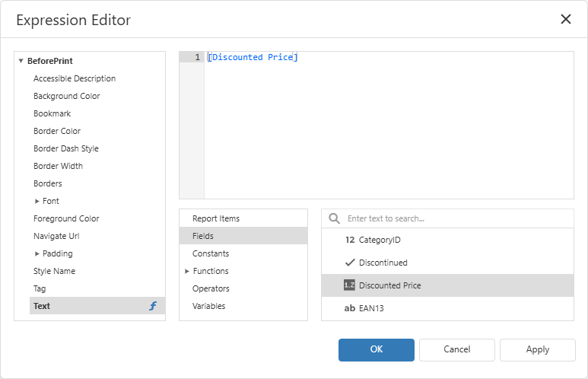Viewport: 588px width, 379px height.
Task: Select the Discontinued field
Action: coord(447,263)
